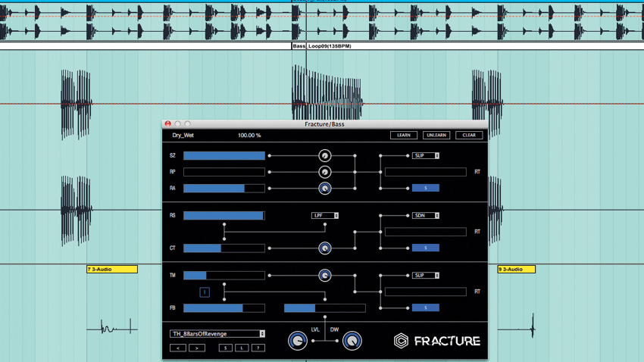Click the UNLEARN button
The width and height of the screenshot is (644, 362).
[x=436, y=135]
